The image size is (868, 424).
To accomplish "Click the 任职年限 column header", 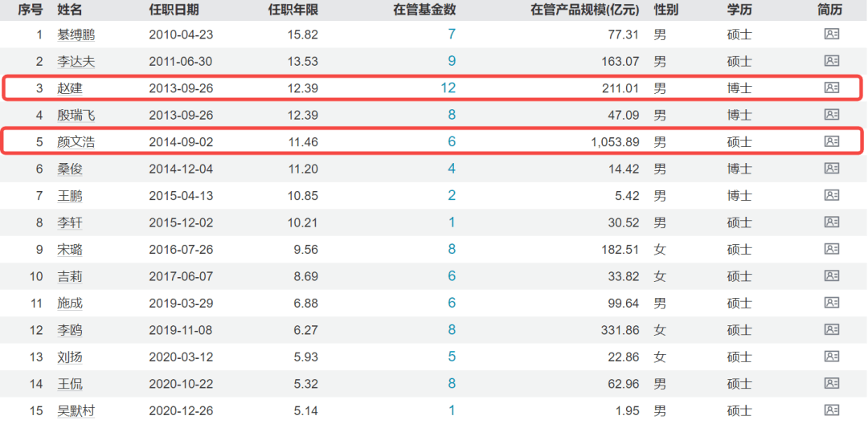I will (x=293, y=10).
